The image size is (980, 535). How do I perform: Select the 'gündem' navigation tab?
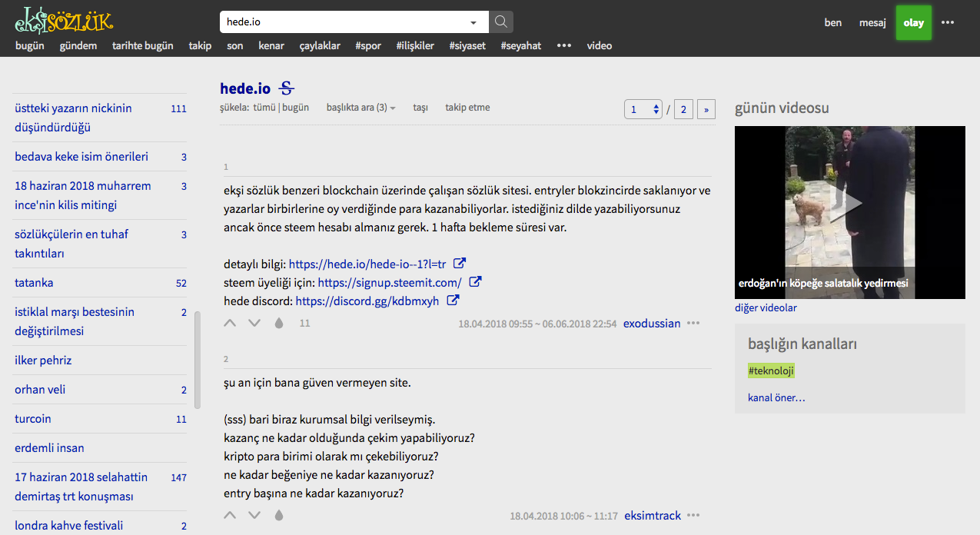[x=78, y=45]
